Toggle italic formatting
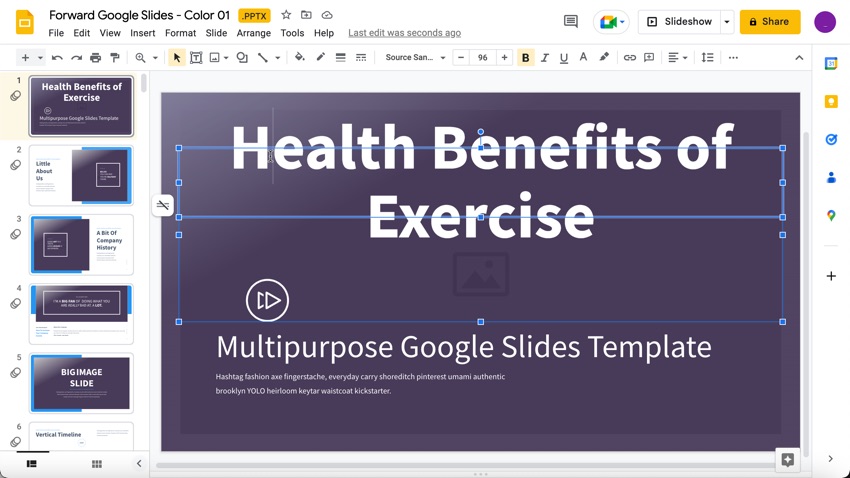Screen dimensions: 850x478 coord(545,57)
